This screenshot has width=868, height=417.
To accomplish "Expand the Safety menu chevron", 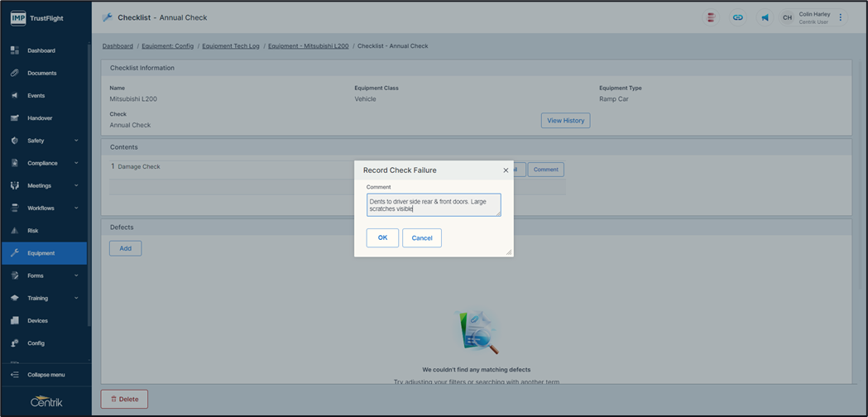I will tap(76, 141).
